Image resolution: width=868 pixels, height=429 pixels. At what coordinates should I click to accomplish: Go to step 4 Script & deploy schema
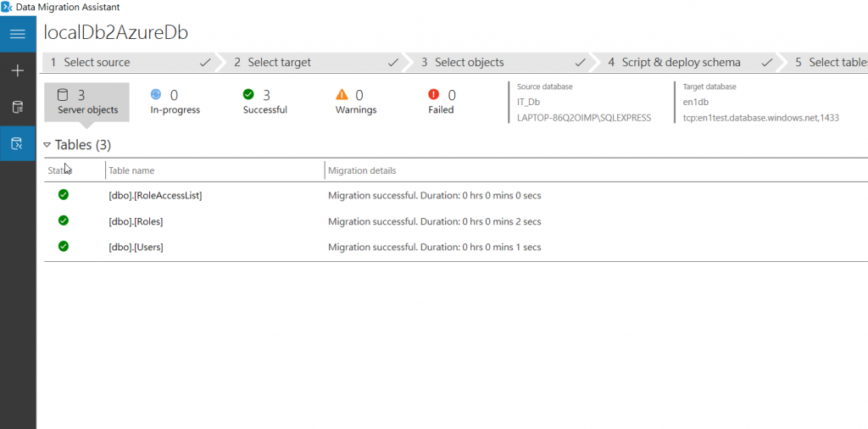coord(688,63)
